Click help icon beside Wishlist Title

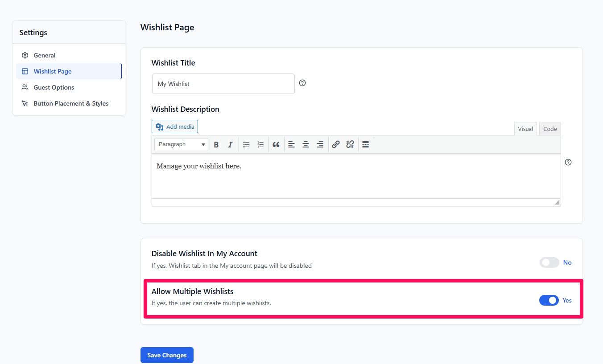pos(302,83)
